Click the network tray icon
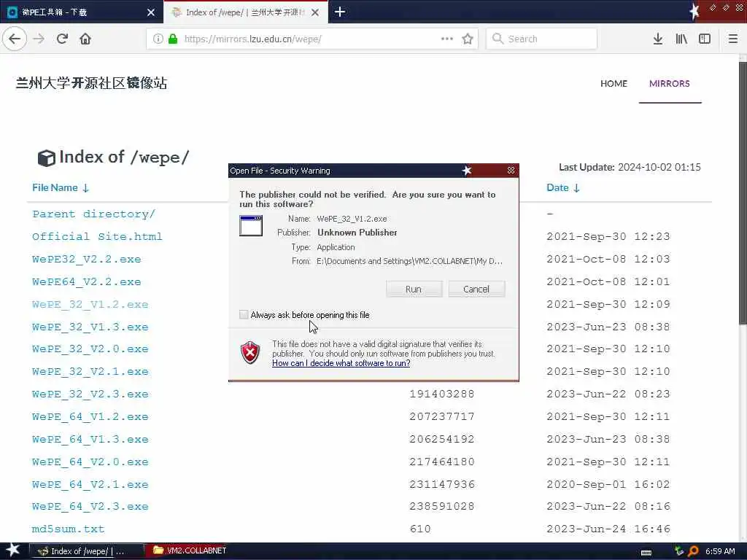This screenshot has width=747, height=560. [x=679, y=551]
